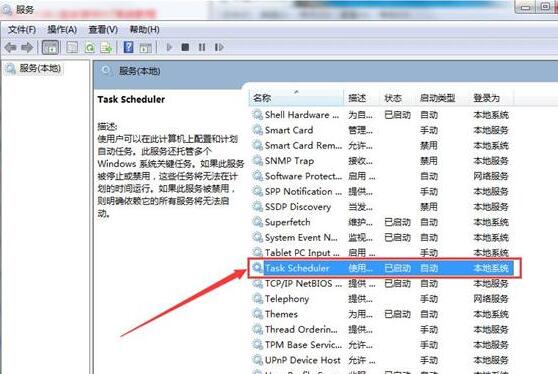Pause the service with the pause button
Viewport: 558px width, 374px height.
(x=202, y=47)
